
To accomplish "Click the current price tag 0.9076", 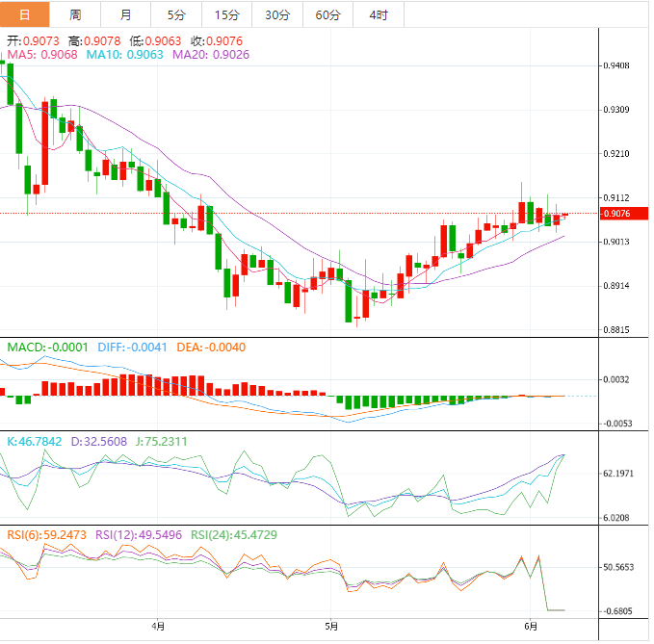I will pos(616,214).
